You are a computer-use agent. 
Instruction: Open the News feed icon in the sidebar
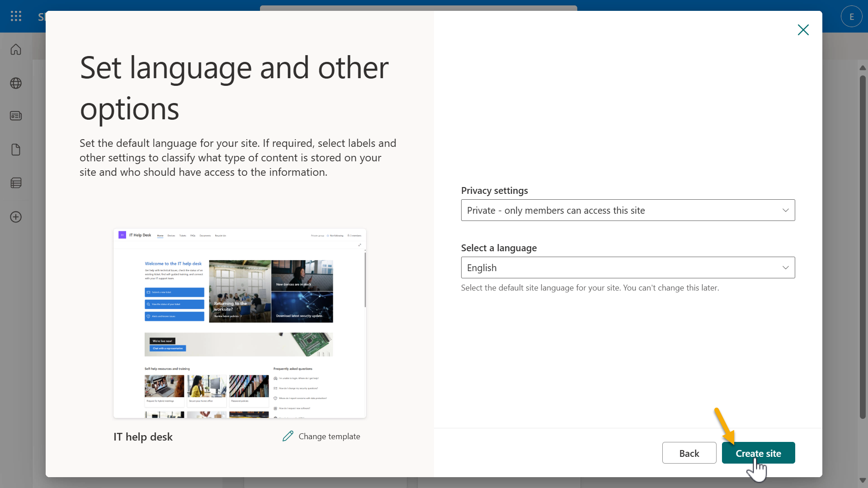pyautogui.click(x=15, y=116)
